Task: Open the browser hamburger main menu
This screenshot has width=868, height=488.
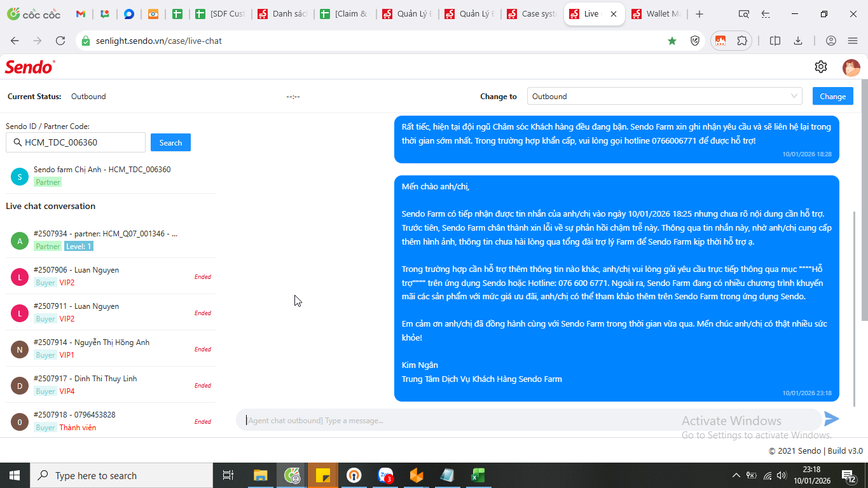Action: [853, 41]
